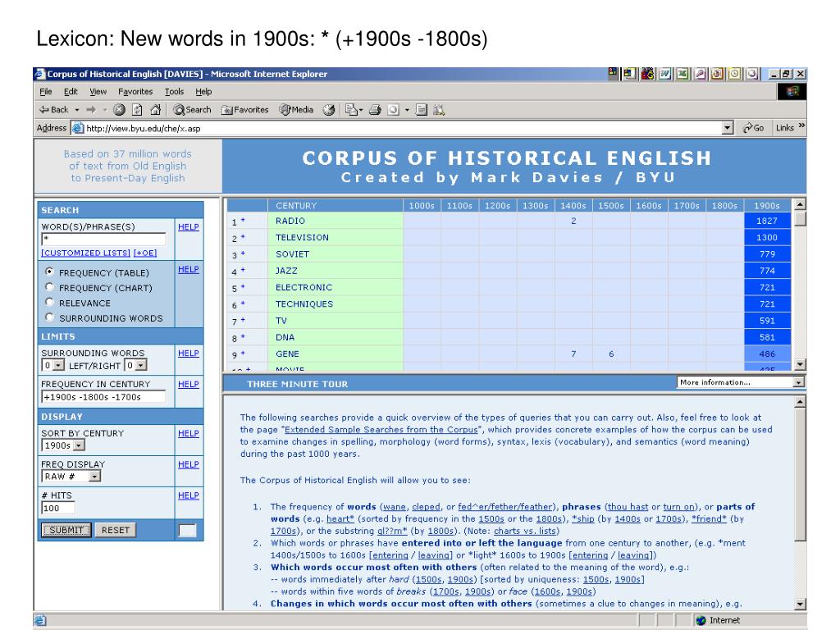Open the Media bar button
Screen dimensions: 840x630
(296, 110)
